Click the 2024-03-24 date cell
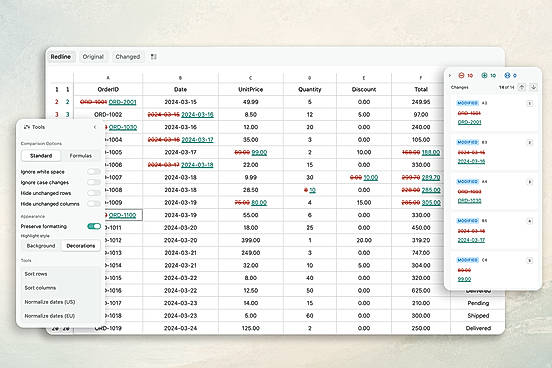This screenshot has height=368, width=552. coord(180,328)
